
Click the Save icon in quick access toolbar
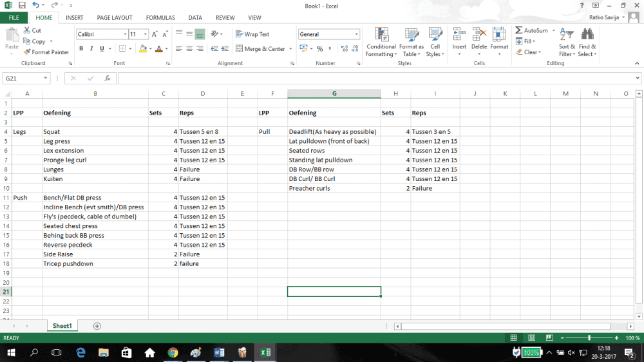point(21,5)
